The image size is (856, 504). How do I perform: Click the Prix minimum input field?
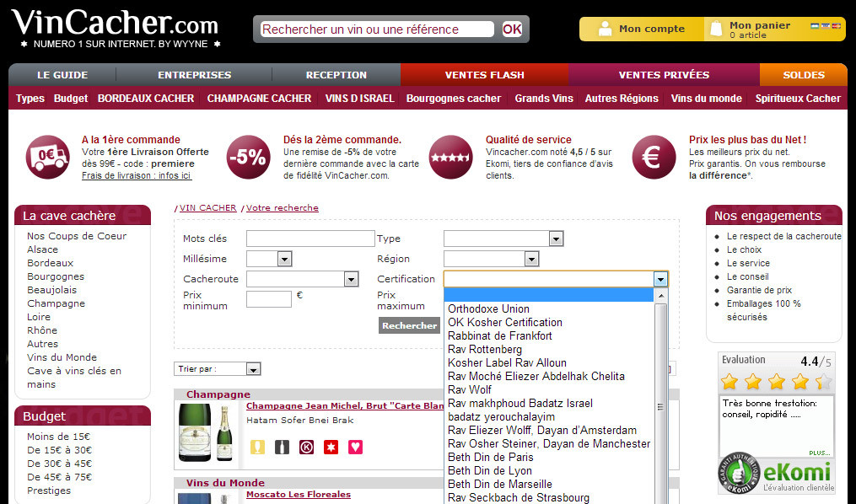click(x=269, y=299)
